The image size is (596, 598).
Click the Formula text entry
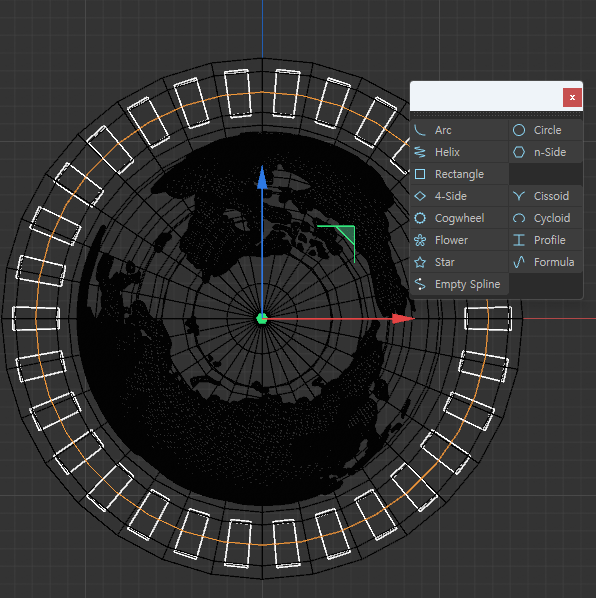coord(554,262)
